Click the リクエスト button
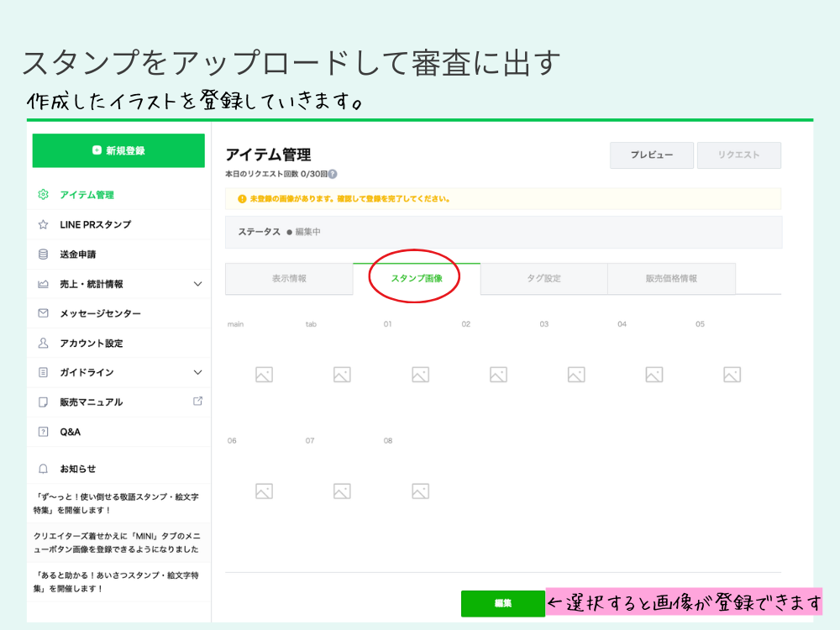The width and height of the screenshot is (840, 630). pyautogui.click(x=738, y=155)
